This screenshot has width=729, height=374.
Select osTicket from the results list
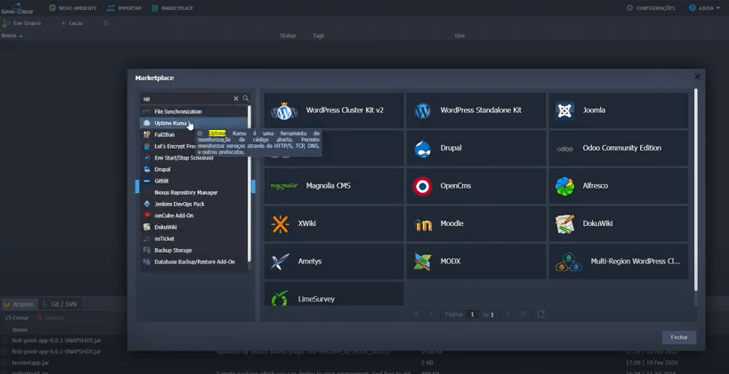[194, 239]
